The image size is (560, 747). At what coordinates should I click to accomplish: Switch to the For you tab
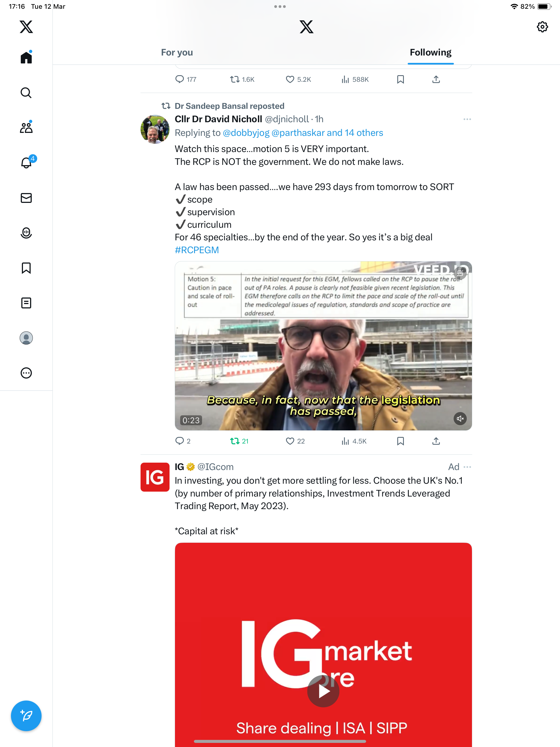tap(177, 52)
